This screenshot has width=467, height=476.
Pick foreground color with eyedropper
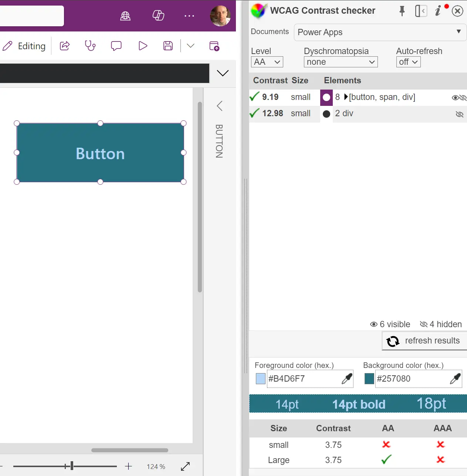pyautogui.click(x=346, y=379)
